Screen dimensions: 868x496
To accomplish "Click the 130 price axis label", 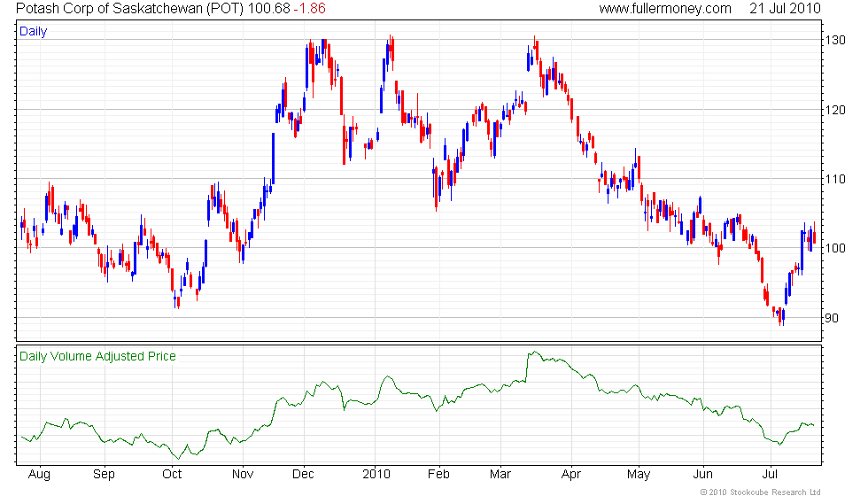I will [835, 41].
